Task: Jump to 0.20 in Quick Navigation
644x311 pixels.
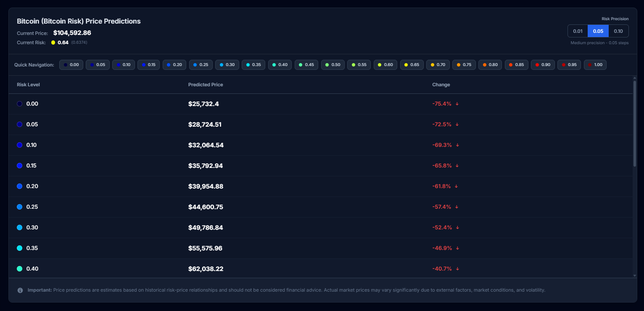Action: (174, 65)
